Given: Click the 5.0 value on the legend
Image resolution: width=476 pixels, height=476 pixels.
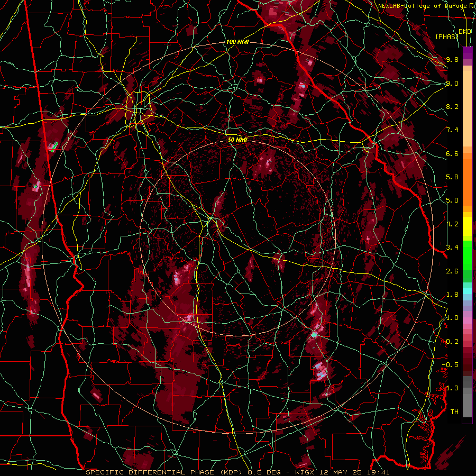Looking at the screenshot, I should (452, 200).
